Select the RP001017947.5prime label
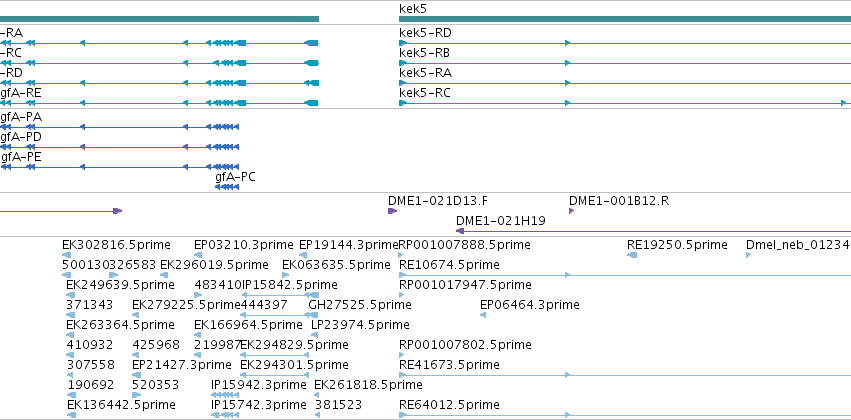 (465, 285)
